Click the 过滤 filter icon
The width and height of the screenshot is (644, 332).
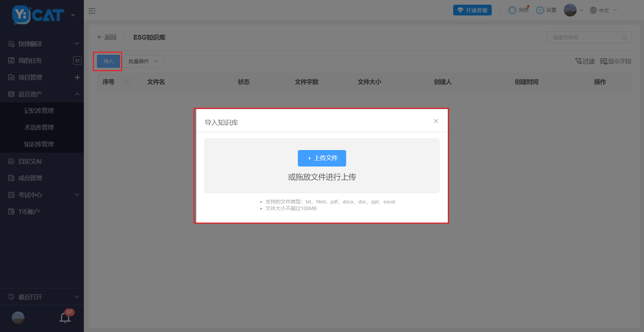585,61
